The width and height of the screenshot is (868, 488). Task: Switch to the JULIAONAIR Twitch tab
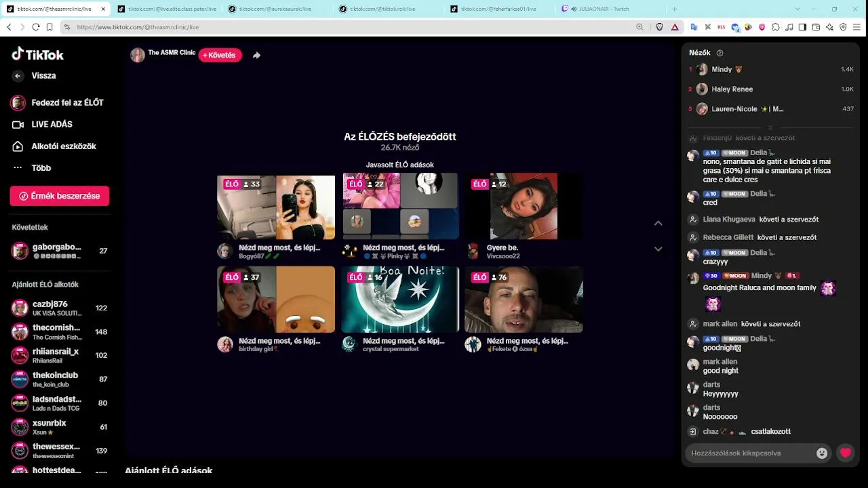point(610,9)
